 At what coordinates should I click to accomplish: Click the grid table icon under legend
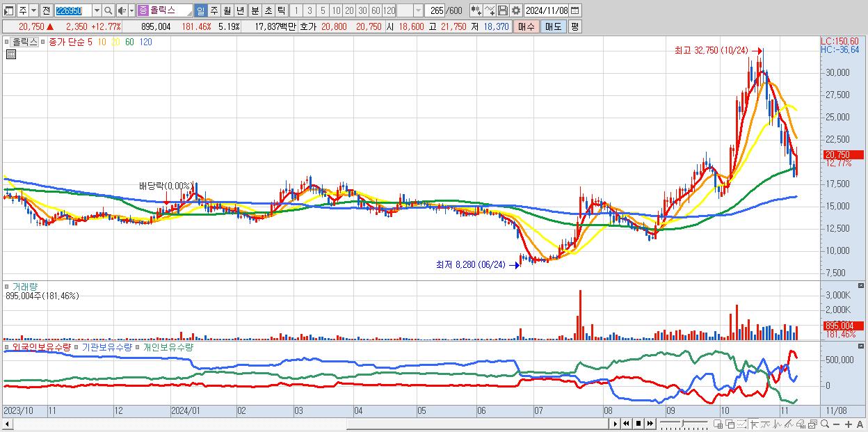(x=10, y=54)
